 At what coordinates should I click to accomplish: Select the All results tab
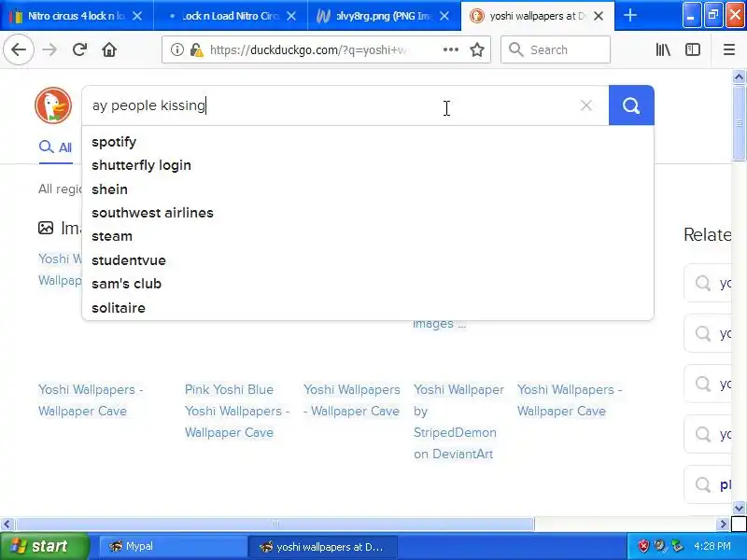pos(56,147)
